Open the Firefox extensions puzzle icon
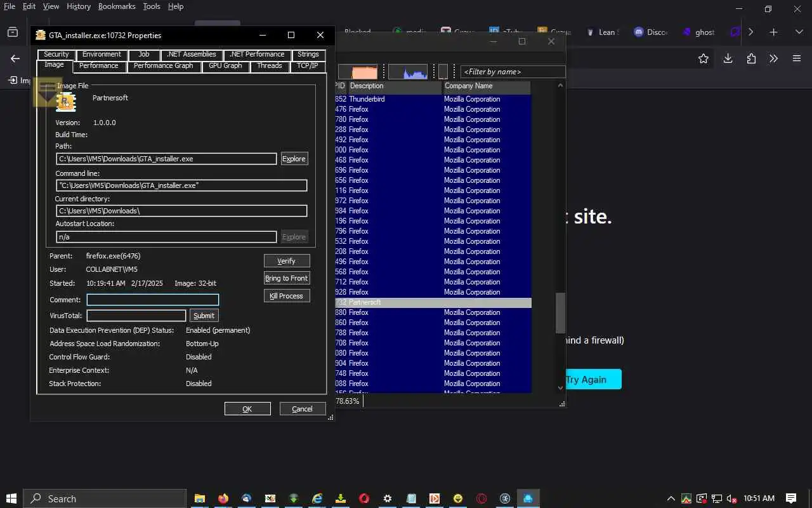 tap(751, 58)
